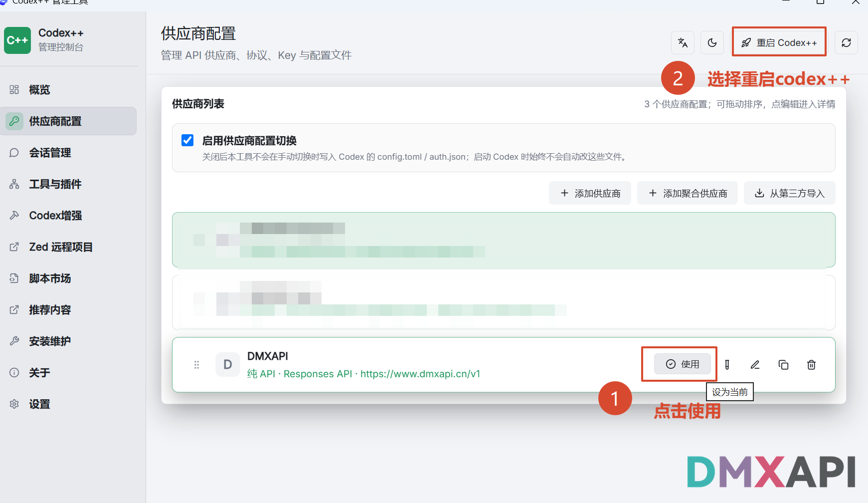Image resolution: width=868 pixels, height=503 pixels.
Task: Uncheck 启用供应商配置切换 checkbox
Action: tap(187, 140)
